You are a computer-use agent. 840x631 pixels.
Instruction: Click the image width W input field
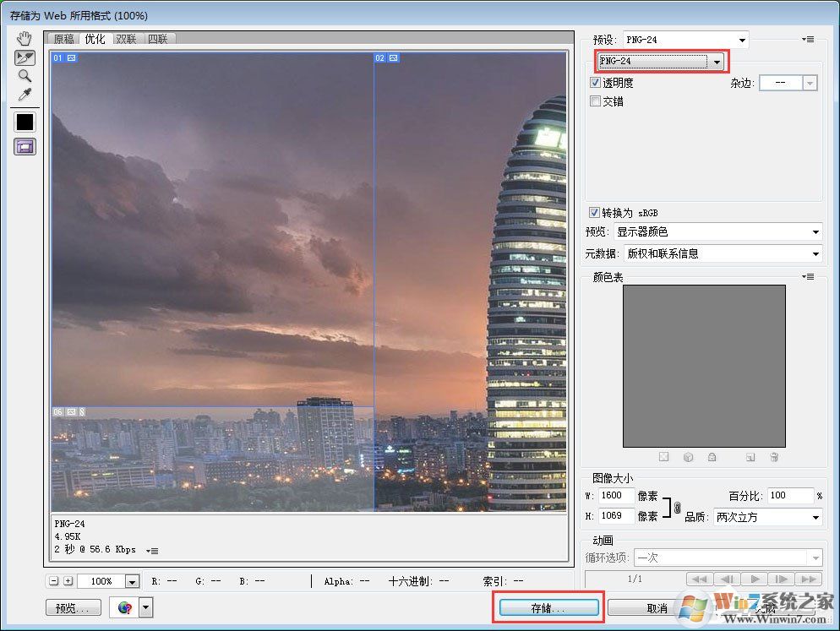click(616, 496)
